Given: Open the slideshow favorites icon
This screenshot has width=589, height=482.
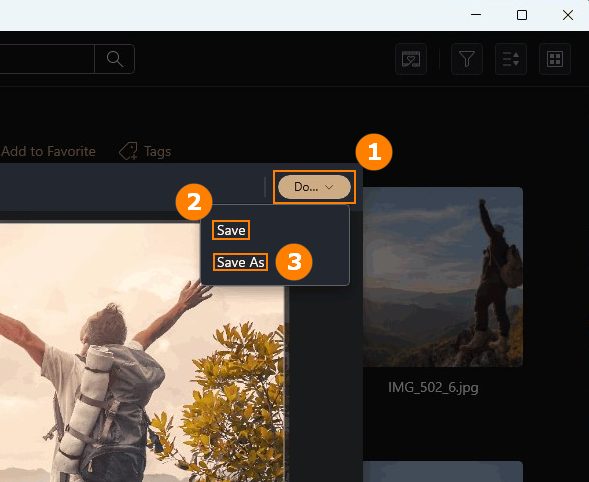Looking at the screenshot, I should pyautogui.click(x=411, y=59).
